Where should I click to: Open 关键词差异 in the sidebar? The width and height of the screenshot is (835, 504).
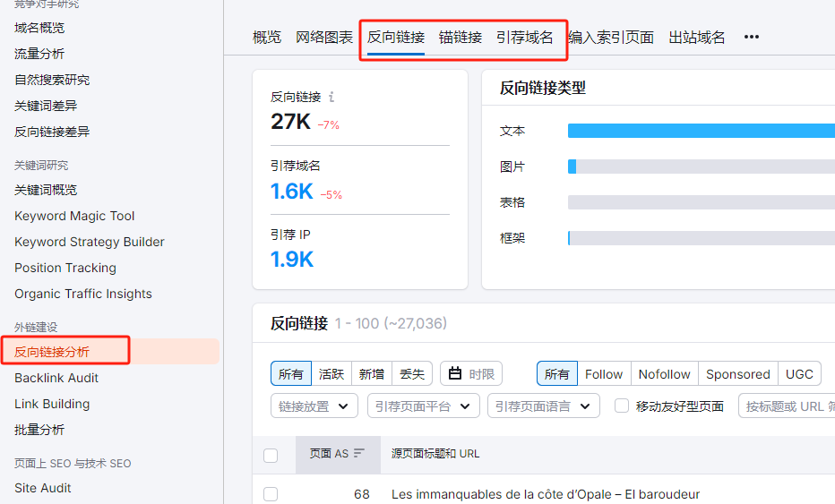click(46, 106)
